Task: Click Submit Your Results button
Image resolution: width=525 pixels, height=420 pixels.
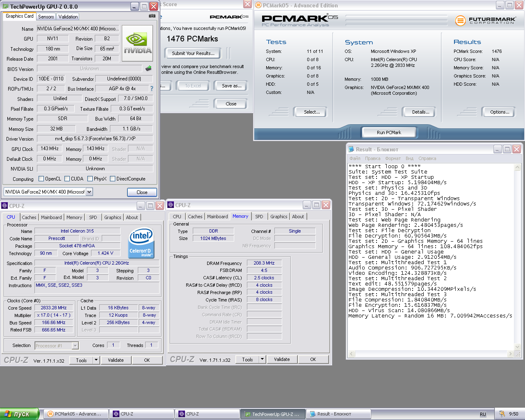Action: click(x=193, y=53)
